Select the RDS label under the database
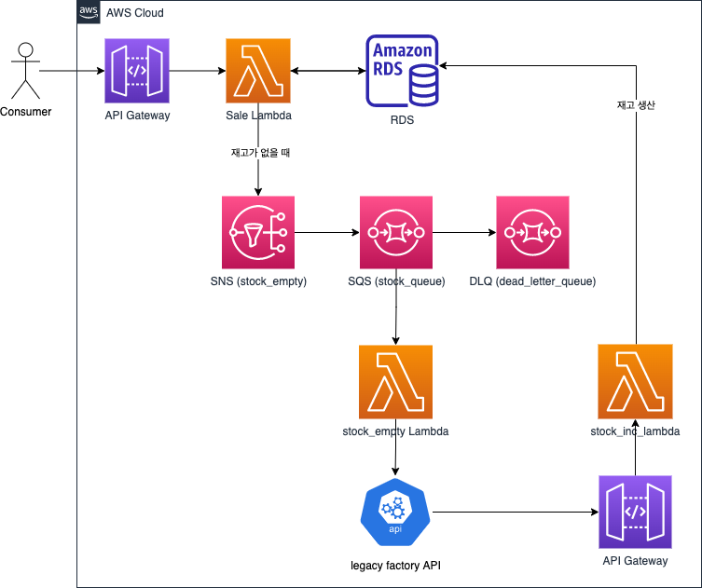The width and height of the screenshot is (702, 588). click(402, 120)
